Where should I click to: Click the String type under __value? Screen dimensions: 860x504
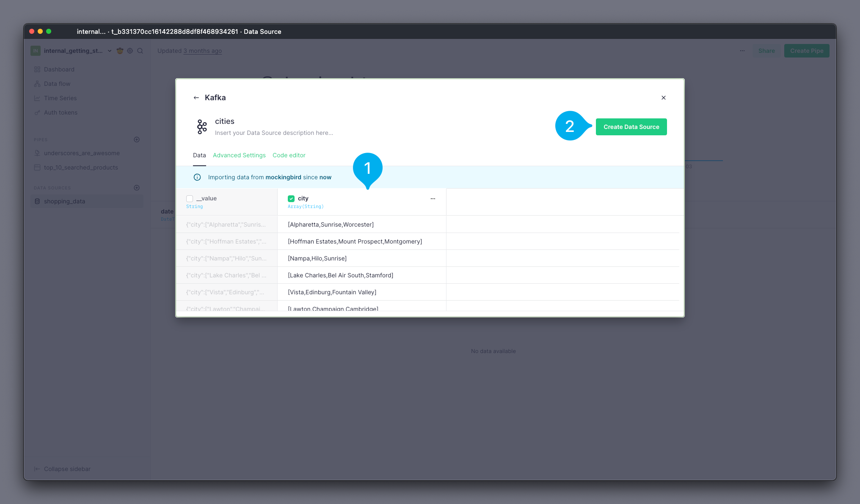point(194,207)
